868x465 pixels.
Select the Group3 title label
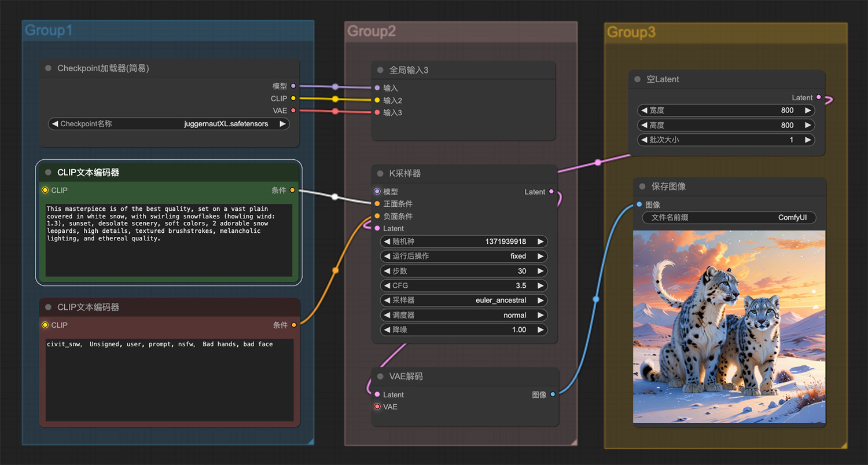[631, 32]
